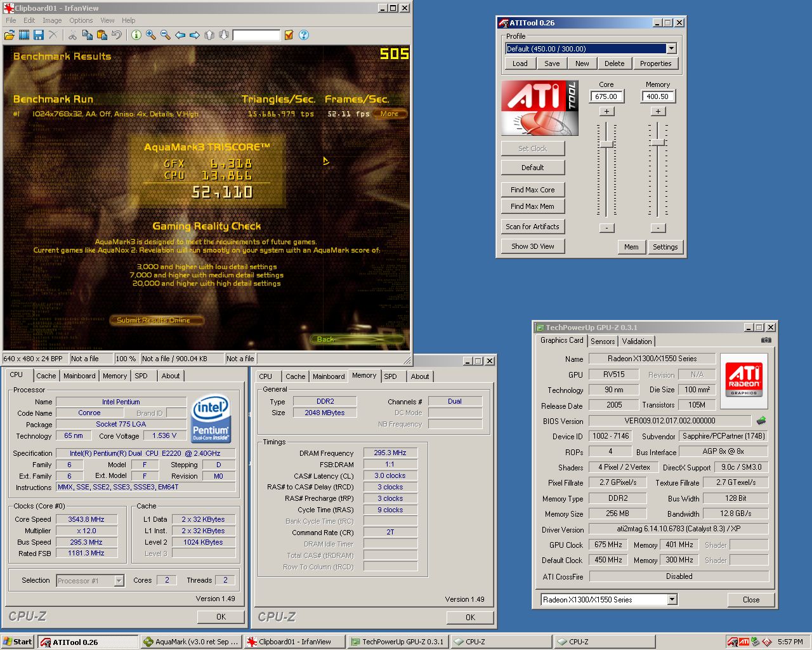The image size is (812, 650).
Task: Go to next image with right arrow
Action: pos(195,35)
